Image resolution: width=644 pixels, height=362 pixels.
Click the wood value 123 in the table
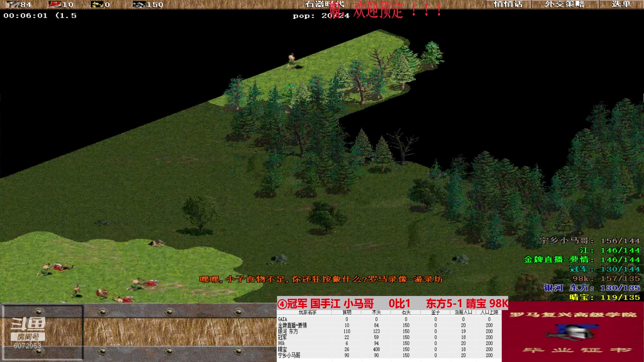(x=376, y=331)
